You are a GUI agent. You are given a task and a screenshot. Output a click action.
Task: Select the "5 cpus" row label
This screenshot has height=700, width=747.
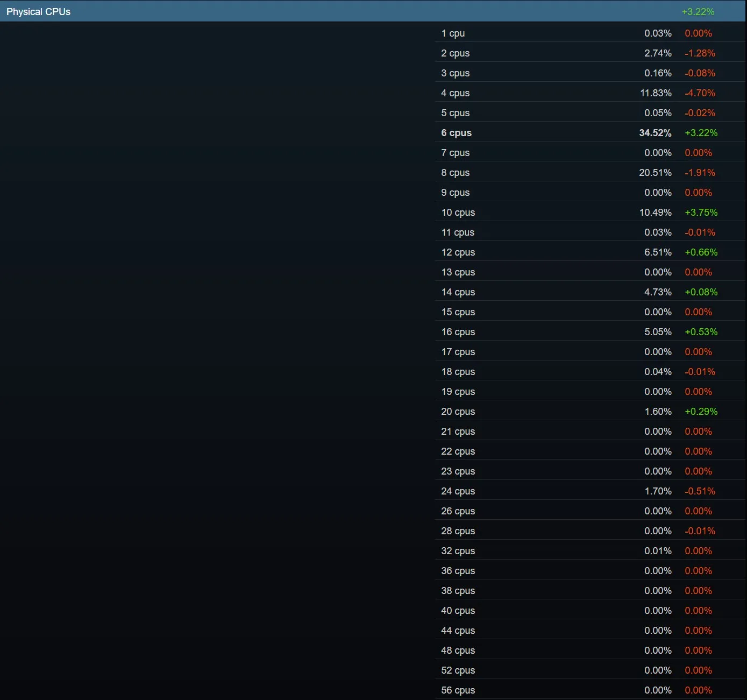tap(456, 113)
